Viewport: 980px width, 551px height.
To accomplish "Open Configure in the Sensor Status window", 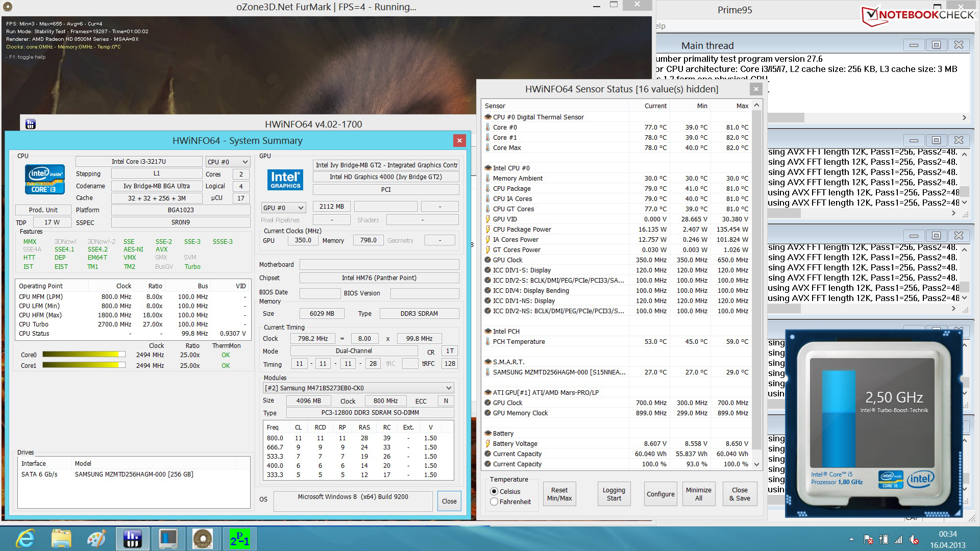I will 660,494.
